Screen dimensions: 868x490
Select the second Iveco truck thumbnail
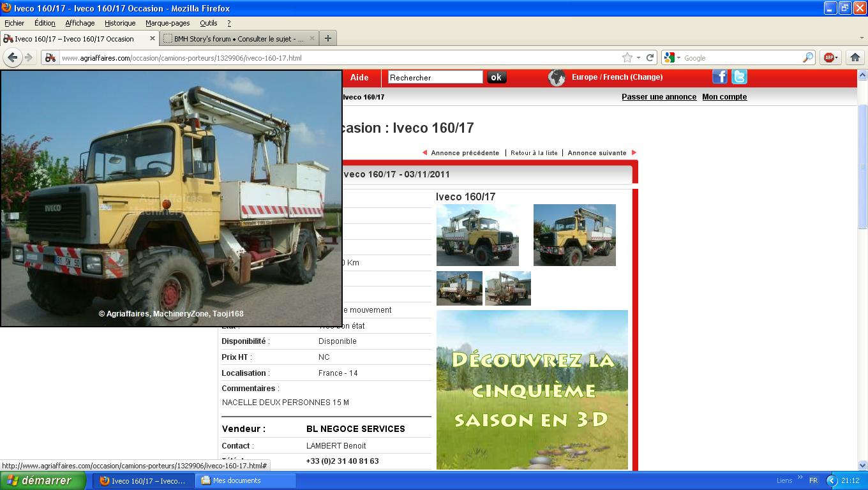(x=574, y=235)
